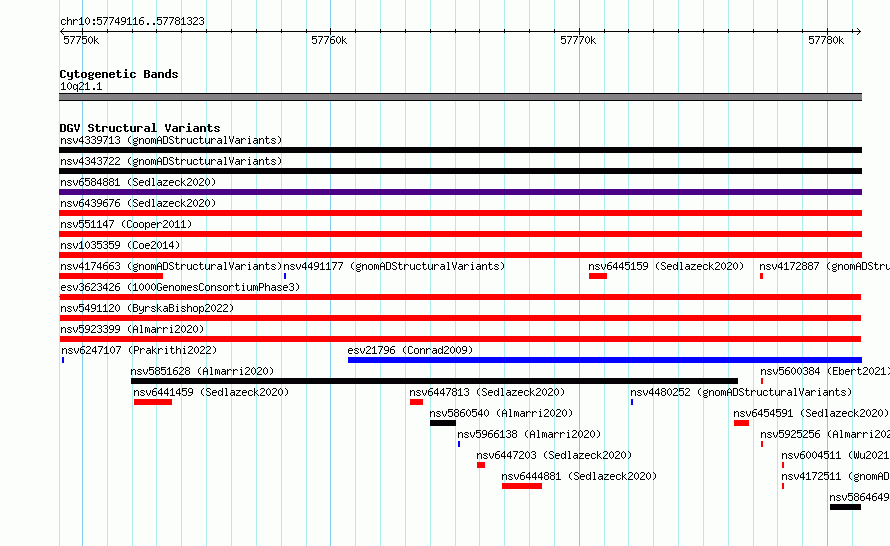Open the nsv5925256 variant label
Viewport: 890px width, 546px height.
coord(825,434)
